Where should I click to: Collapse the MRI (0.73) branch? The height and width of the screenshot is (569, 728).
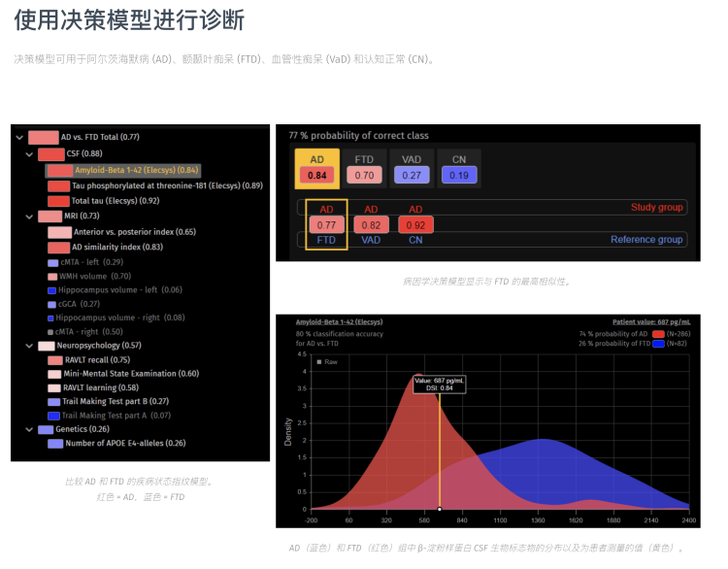click(29, 217)
